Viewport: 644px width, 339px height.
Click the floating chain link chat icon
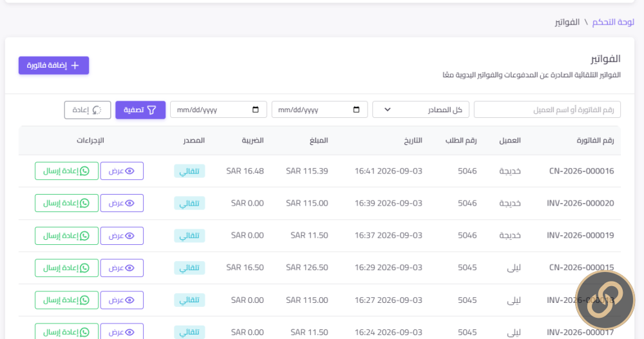point(605,300)
